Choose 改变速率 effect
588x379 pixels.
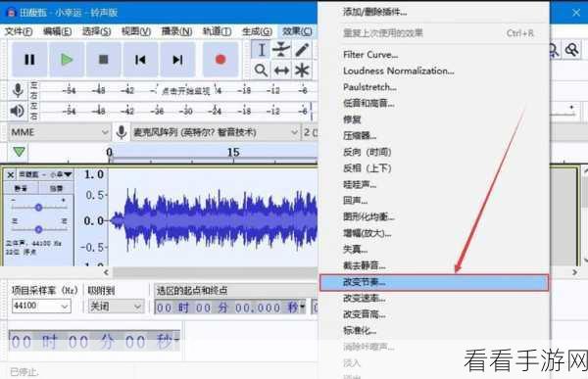point(433,299)
